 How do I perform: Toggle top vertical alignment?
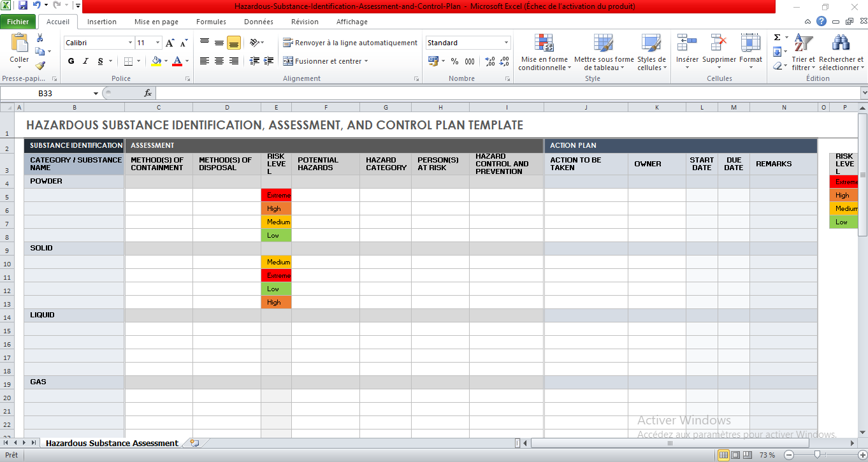pos(205,43)
